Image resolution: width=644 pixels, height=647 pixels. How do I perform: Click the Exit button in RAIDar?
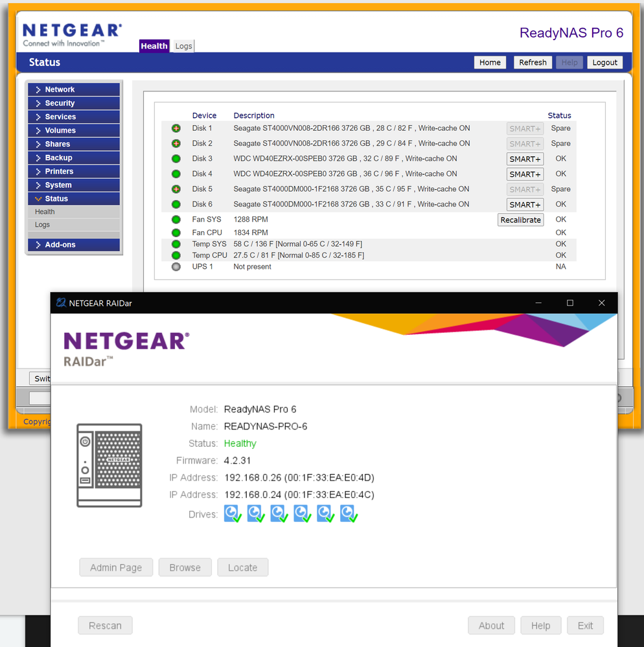coord(586,626)
